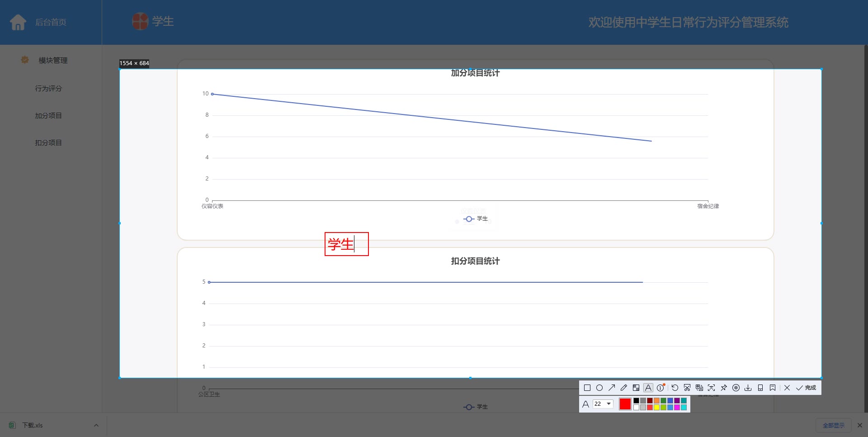Viewport: 868px width, 437px height.
Task: Click the 公区卫生 axis label
Action: point(209,394)
